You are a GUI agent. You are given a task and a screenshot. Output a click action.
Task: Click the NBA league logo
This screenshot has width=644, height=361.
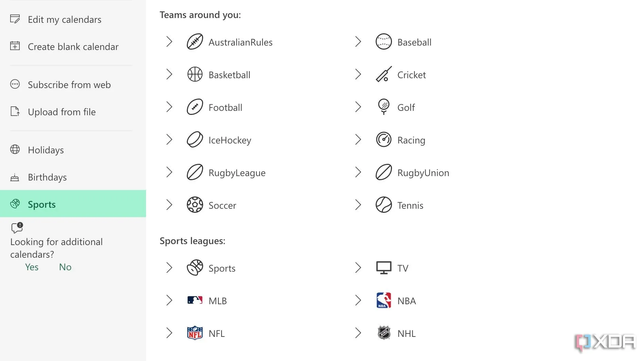point(384,300)
